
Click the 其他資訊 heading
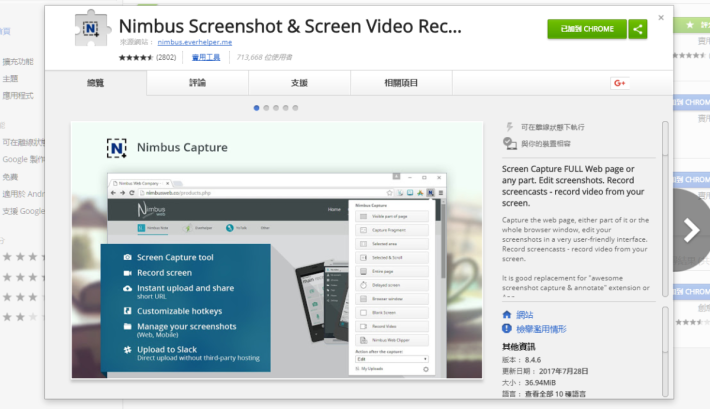518,347
